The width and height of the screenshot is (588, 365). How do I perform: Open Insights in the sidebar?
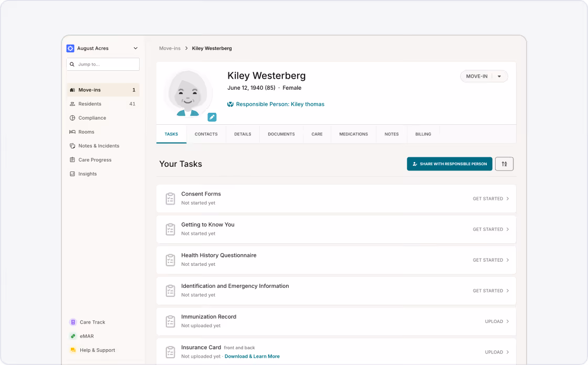coord(103,174)
